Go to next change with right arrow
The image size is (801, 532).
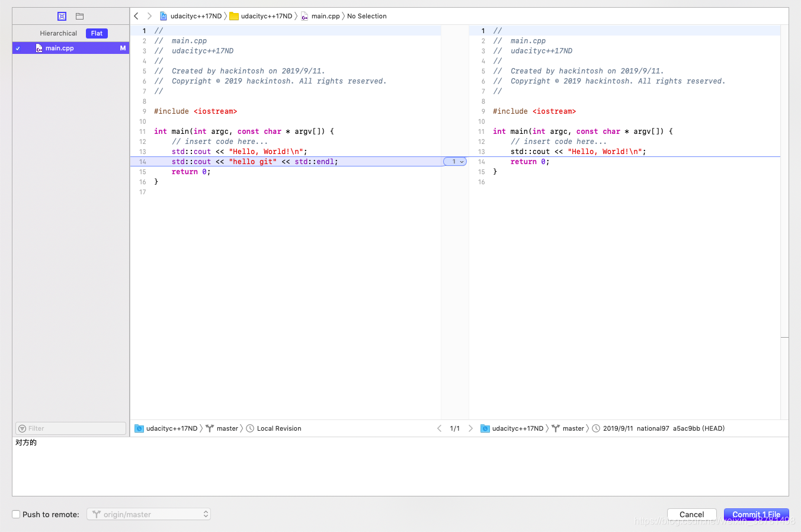tap(470, 428)
